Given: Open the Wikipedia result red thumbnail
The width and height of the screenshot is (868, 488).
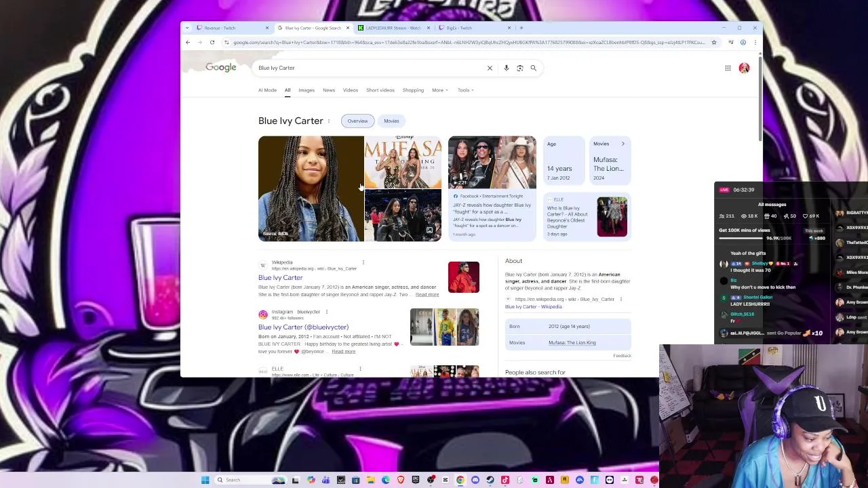Looking at the screenshot, I should click(464, 277).
